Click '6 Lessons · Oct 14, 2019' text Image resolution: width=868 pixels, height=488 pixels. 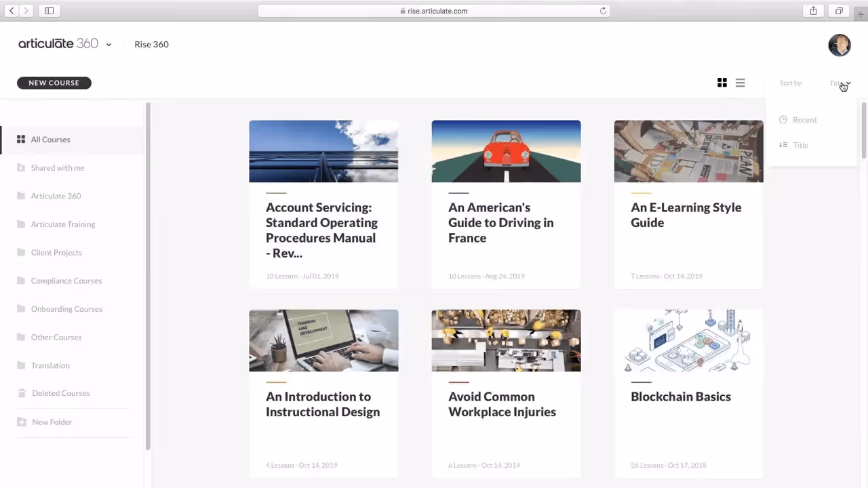coord(484,465)
